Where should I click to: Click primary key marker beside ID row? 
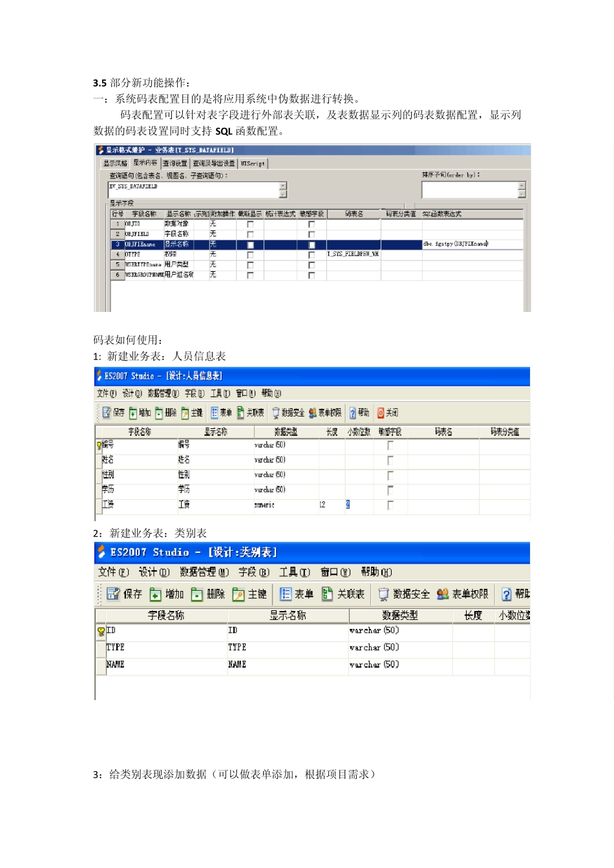tap(101, 632)
